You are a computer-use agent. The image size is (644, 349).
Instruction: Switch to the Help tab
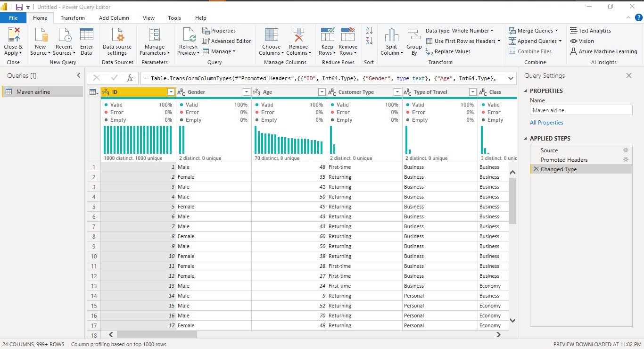pyautogui.click(x=201, y=18)
